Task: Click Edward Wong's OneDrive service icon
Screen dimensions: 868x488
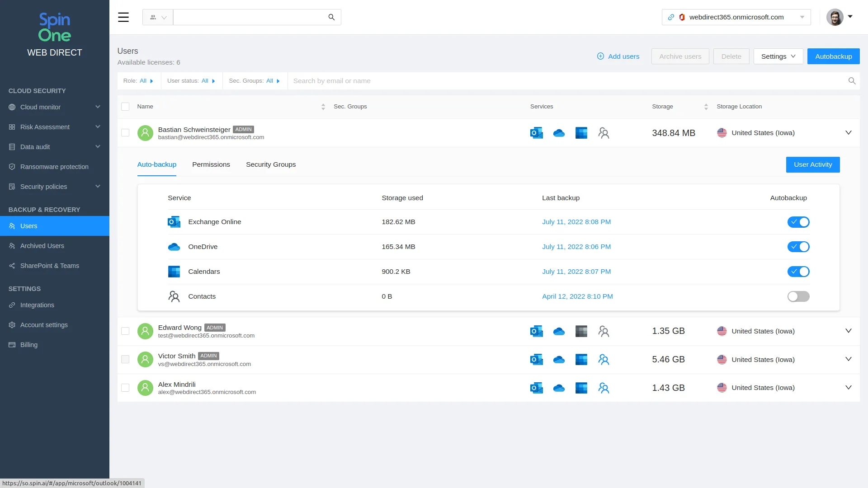Action: pos(559,332)
